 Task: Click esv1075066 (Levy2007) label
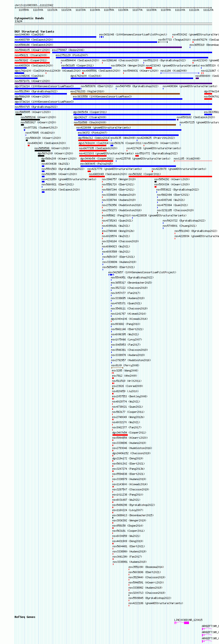pos(126,339)
